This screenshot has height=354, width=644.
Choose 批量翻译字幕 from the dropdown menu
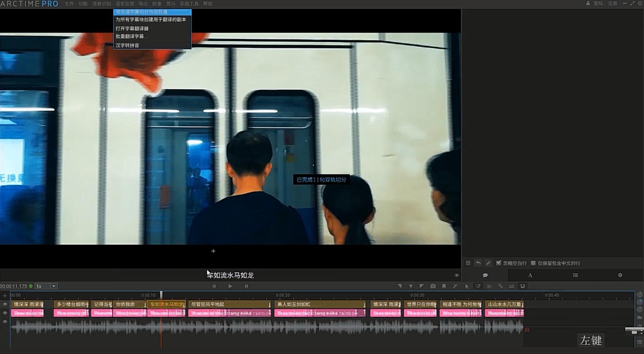132,37
